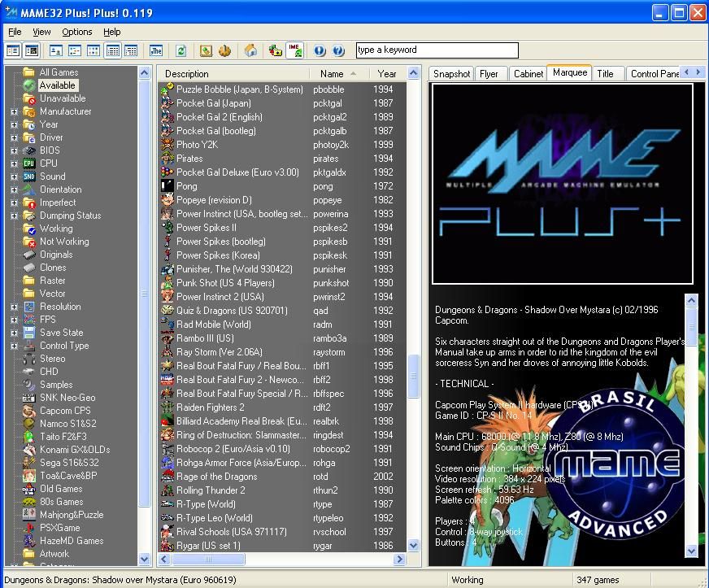Select the Unavailable folder icon
This screenshot has width=709, height=588.
coord(29,98)
